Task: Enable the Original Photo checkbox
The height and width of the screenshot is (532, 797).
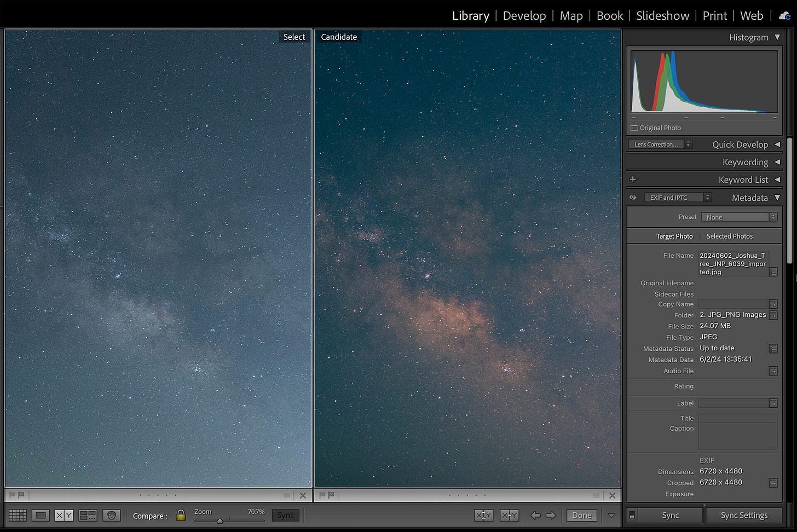Action: click(x=634, y=128)
